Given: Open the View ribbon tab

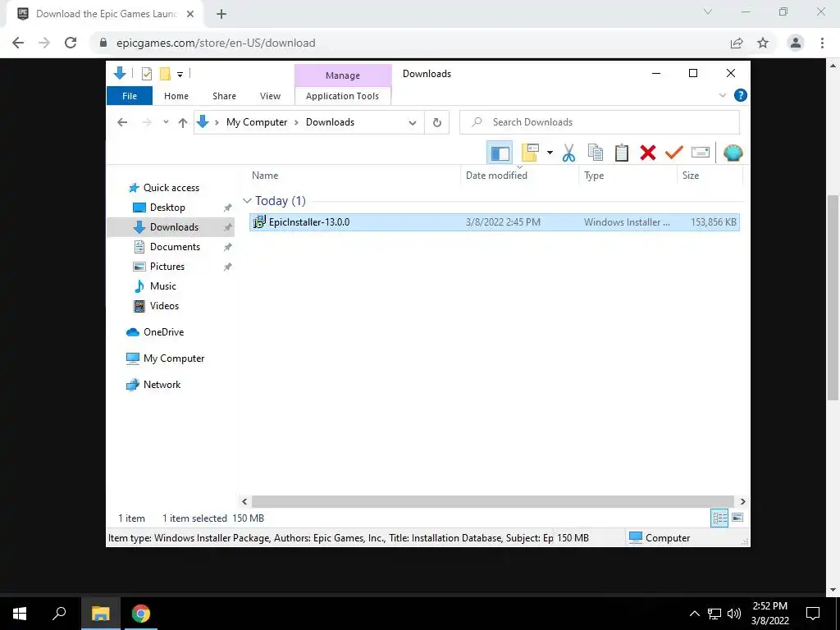Looking at the screenshot, I should pos(270,96).
